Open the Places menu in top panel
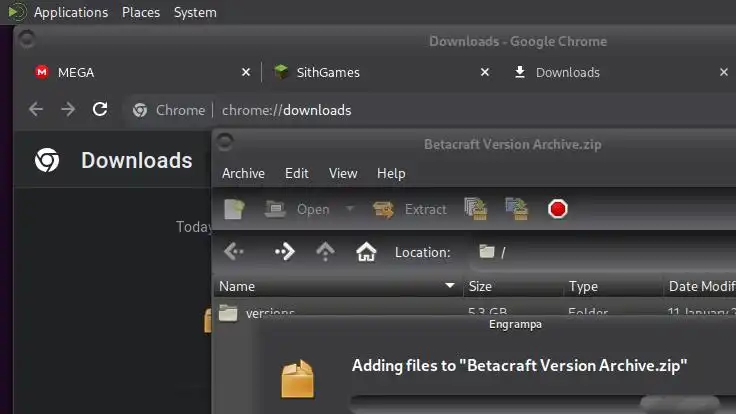Screen dimensions: 736x414 point(141,12)
